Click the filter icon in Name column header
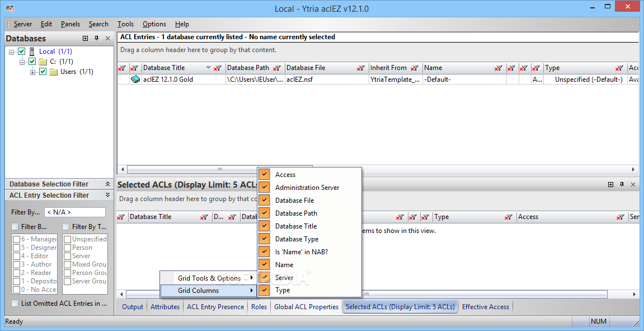Screen dimensions: 644x331 498,68
